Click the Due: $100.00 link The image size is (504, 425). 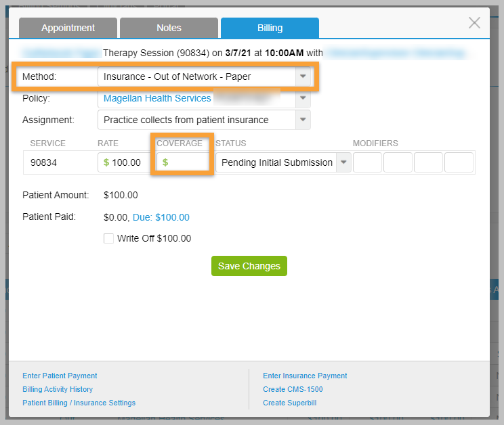(x=161, y=217)
